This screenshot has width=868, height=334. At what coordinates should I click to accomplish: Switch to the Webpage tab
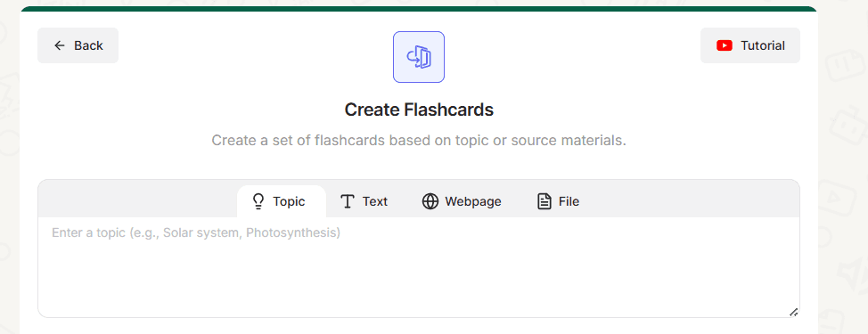462,201
